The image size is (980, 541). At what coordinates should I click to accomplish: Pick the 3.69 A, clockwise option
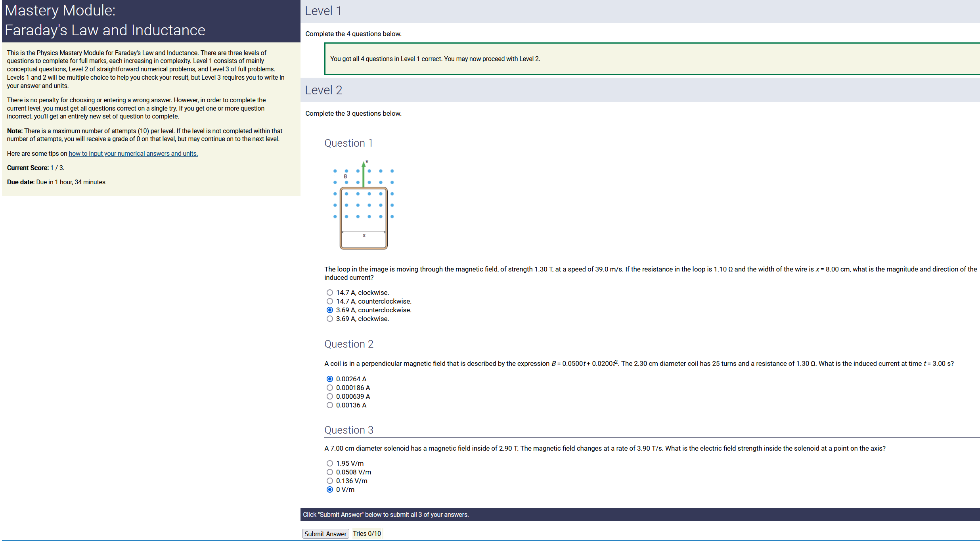click(329, 319)
